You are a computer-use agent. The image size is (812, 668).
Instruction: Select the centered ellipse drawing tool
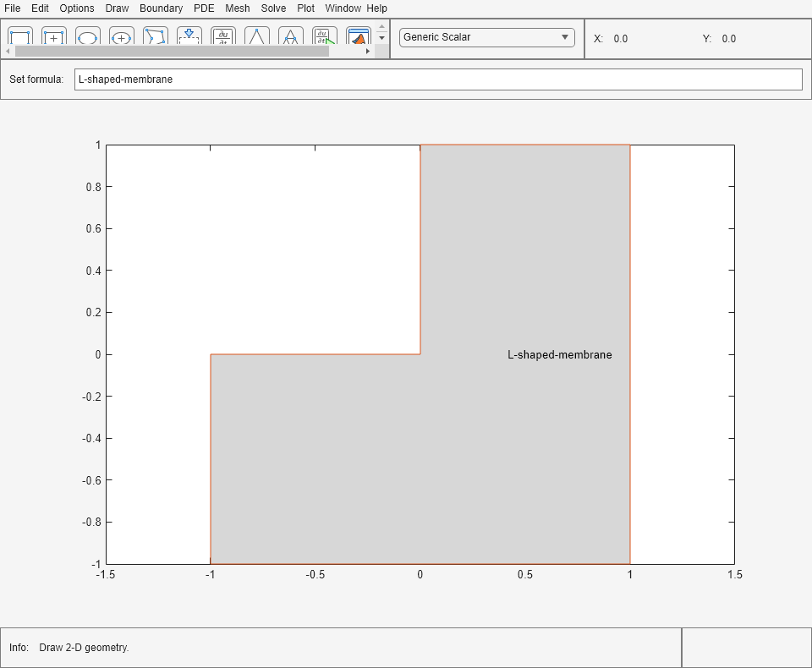point(122,36)
